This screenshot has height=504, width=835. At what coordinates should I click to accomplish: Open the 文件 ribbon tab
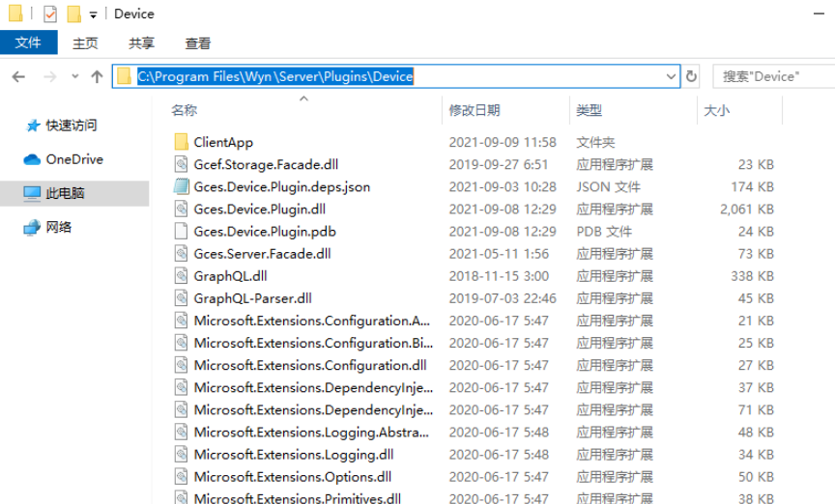pyautogui.click(x=28, y=42)
